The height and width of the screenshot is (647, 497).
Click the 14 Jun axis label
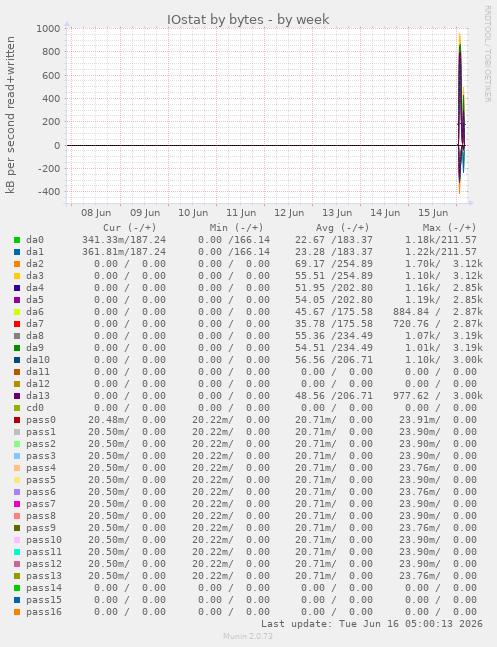click(x=385, y=213)
